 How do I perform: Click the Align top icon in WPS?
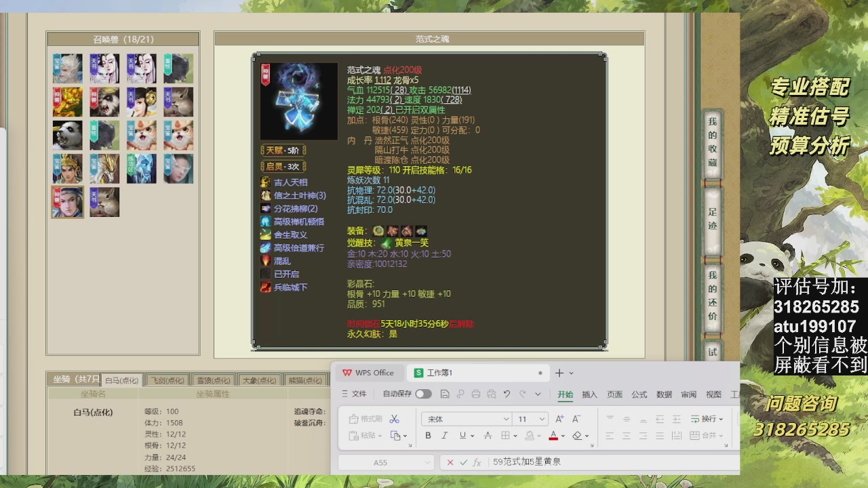pos(610,419)
